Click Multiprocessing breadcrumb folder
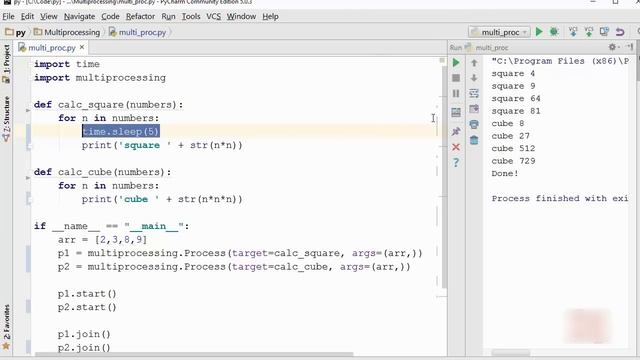 coord(67,32)
